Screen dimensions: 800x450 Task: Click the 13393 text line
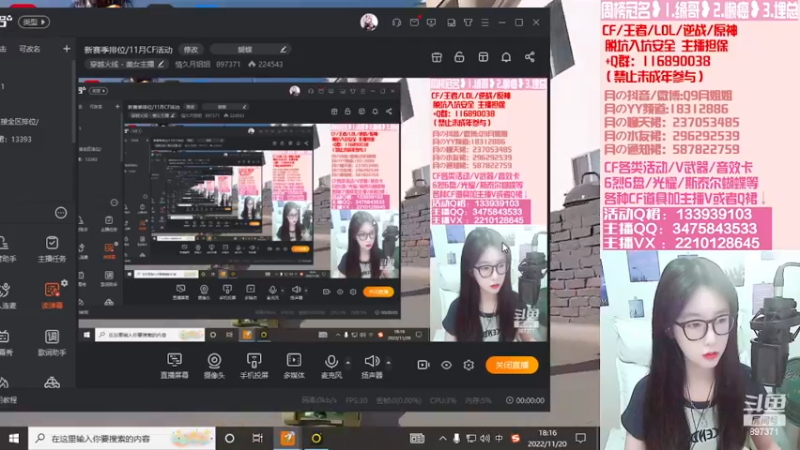pos(16,139)
